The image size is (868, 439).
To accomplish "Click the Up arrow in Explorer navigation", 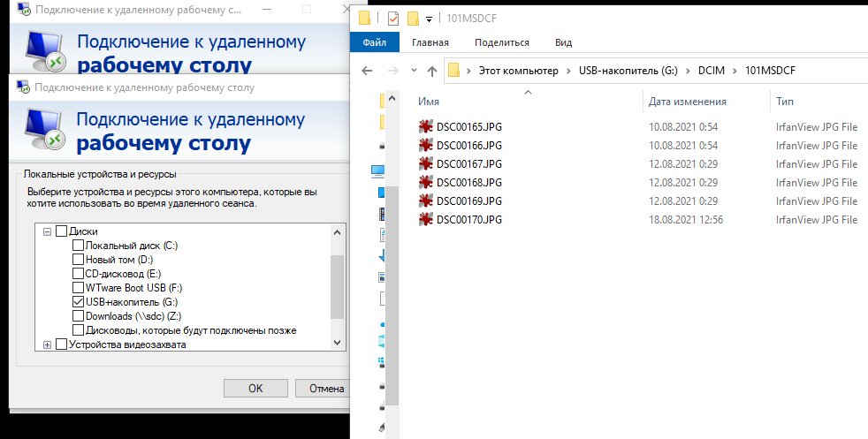I will (x=432, y=71).
